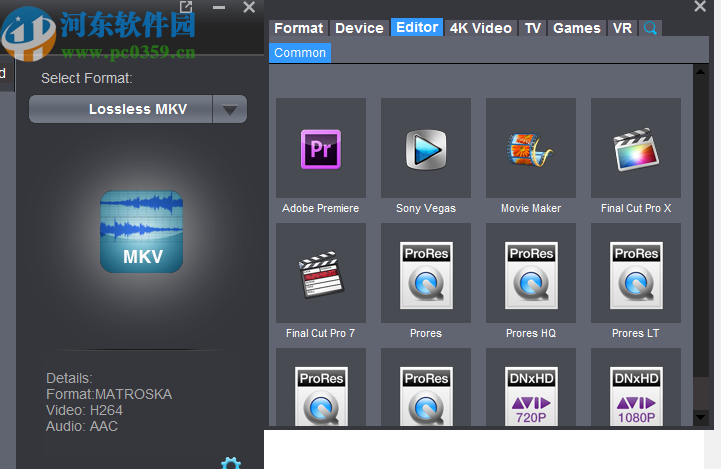Open the Editor tab
Viewport: 721px width, 469px height.
click(x=417, y=27)
